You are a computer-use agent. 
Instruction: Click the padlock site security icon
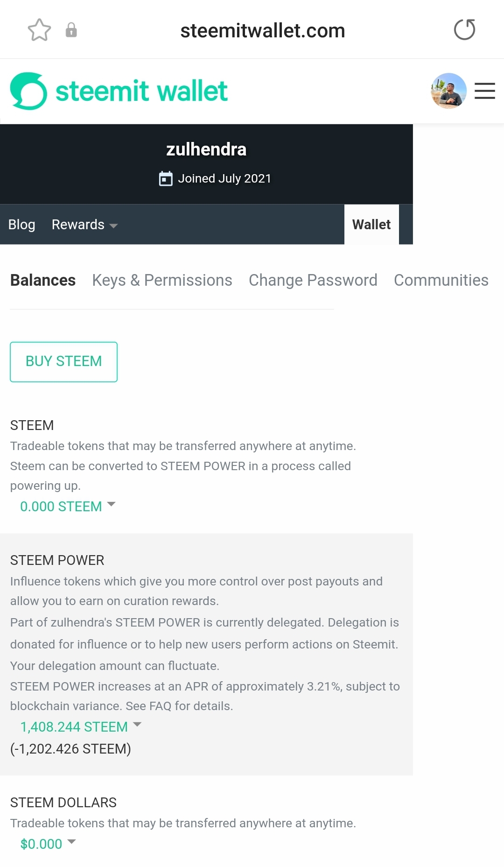pos(71,30)
